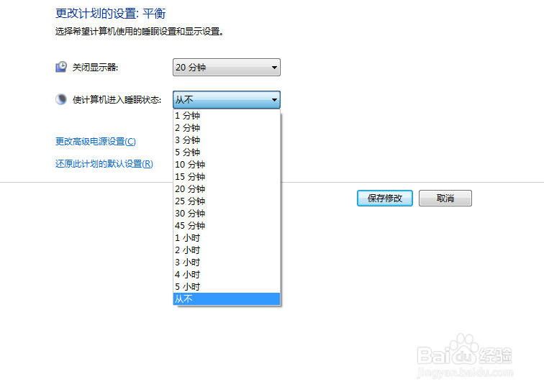Pick 4 小时 sleep option
The height and width of the screenshot is (392, 544).
coord(227,275)
